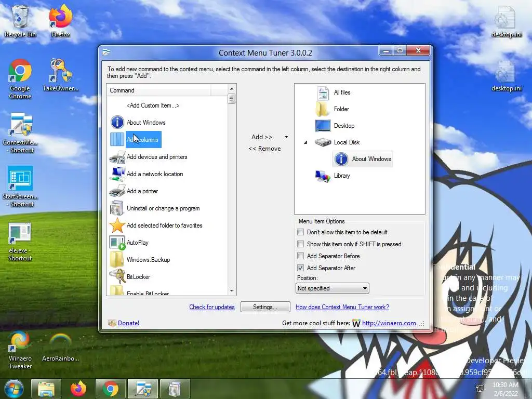
Task: Check Add Separator Before
Action: point(301,256)
